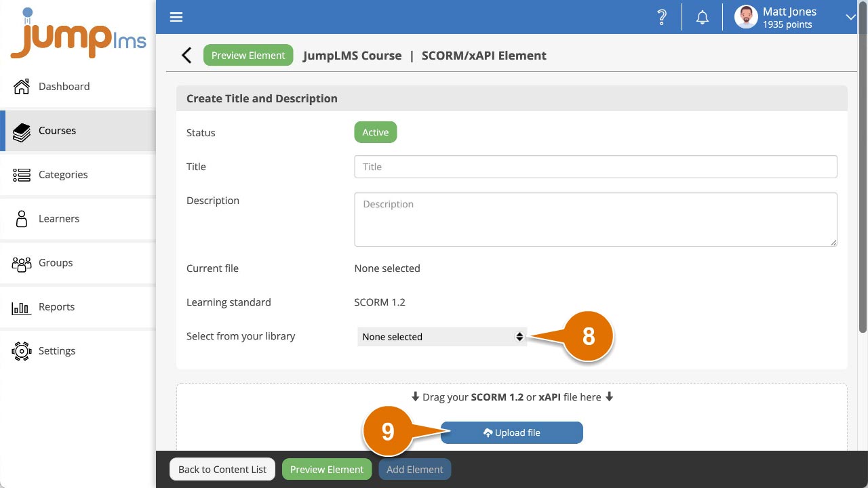The height and width of the screenshot is (488, 868).
Task: Click the Courses books icon
Action: [22, 131]
